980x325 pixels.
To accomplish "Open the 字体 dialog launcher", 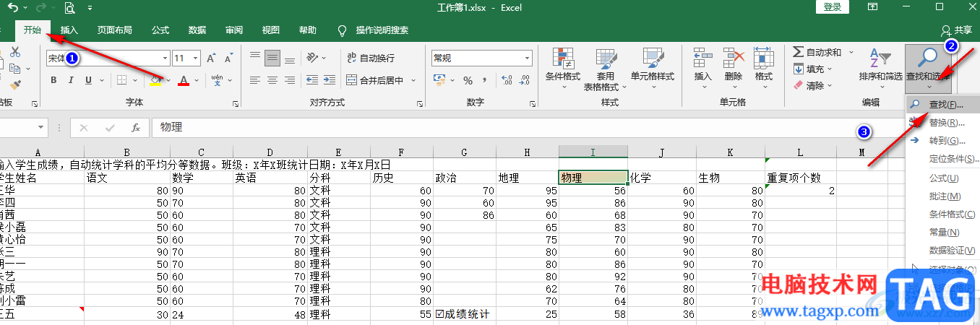I will click(x=236, y=105).
